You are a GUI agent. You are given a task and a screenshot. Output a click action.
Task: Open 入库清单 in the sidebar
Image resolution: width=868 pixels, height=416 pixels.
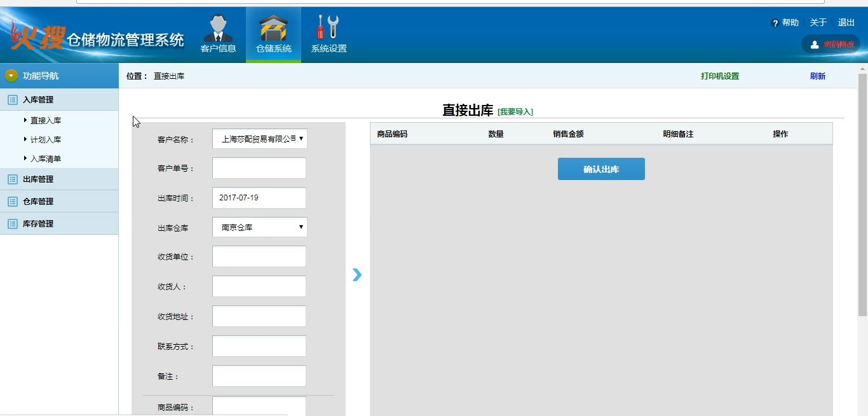point(46,159)
